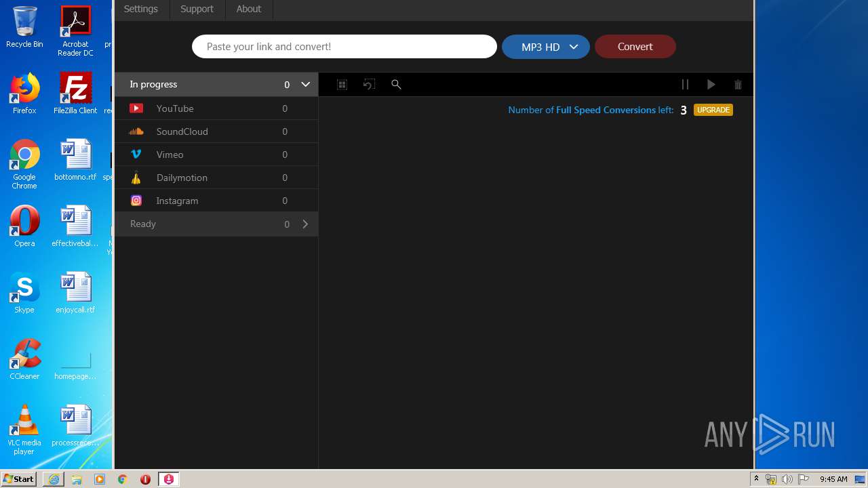Open Acrobat Reader DC desktop icon
The image size is (868, 488).
75,30
